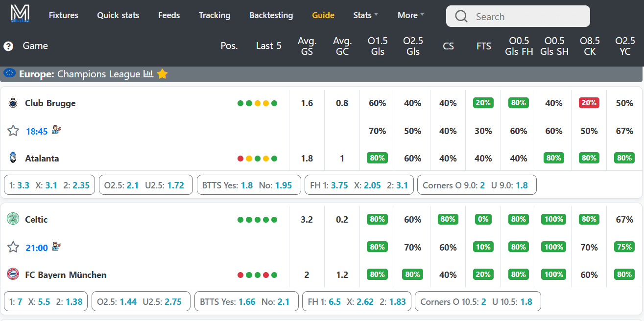644x321 pixels.
Task: Click Celtic-Bayern 1: 7 odds box
Action: coord(46,301)
